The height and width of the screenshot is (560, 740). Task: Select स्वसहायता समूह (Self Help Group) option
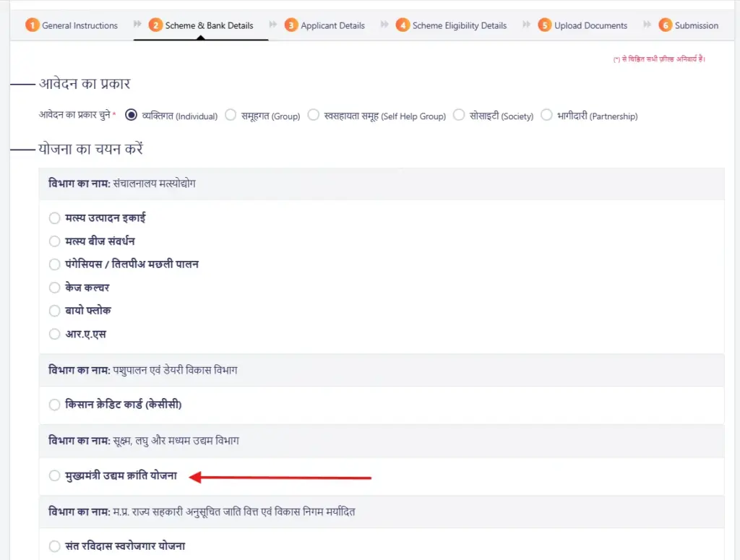coord(314,115)
